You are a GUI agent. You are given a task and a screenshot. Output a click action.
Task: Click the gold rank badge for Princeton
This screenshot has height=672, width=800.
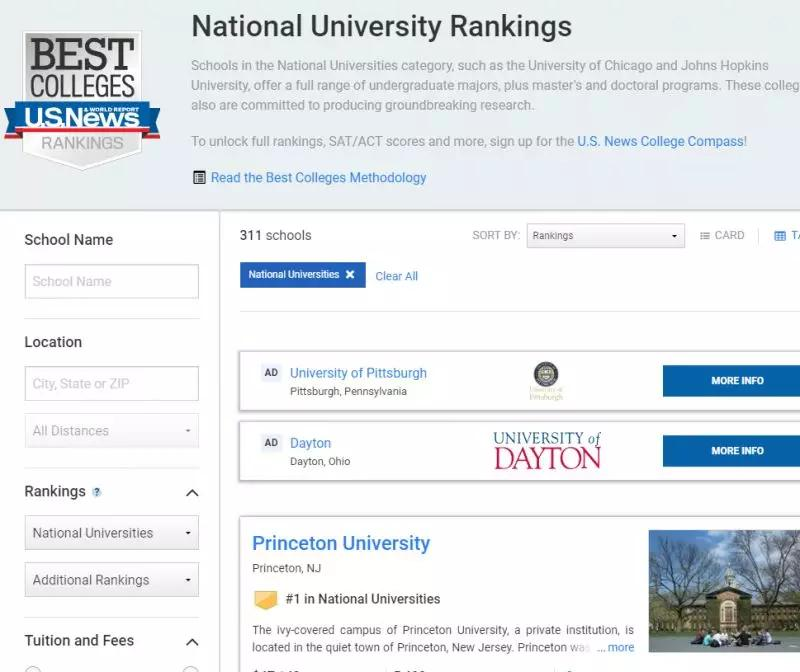pos(265,600)
